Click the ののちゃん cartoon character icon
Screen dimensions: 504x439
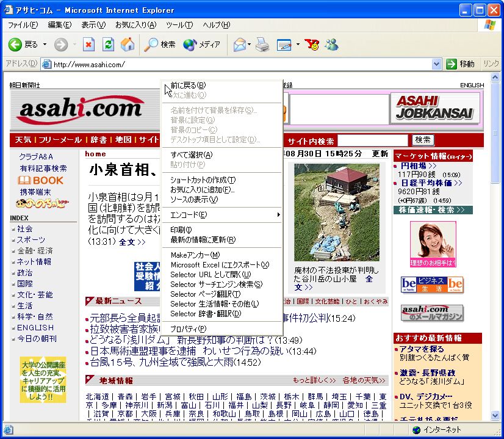tap(42, 203)
